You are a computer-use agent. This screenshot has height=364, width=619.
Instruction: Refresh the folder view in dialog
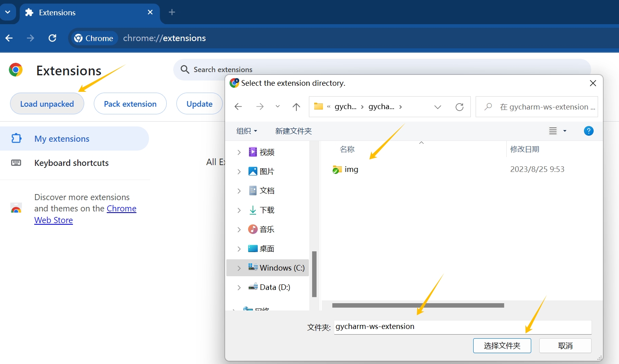tap(460, 107)
